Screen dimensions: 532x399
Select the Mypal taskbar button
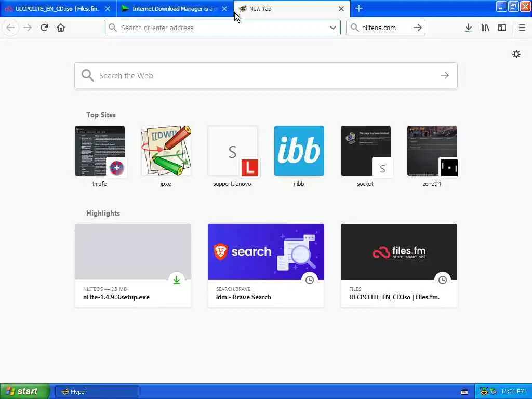coord(96,392)
